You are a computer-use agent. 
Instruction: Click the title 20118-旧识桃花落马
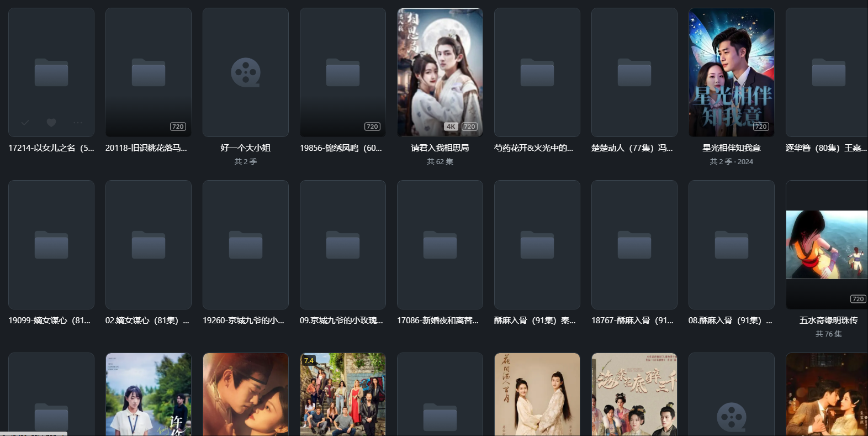(x=146, y=148)
